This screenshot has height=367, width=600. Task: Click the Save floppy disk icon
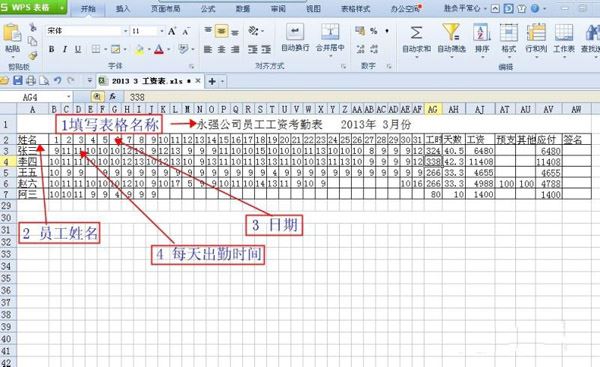(x=18, y=80)
